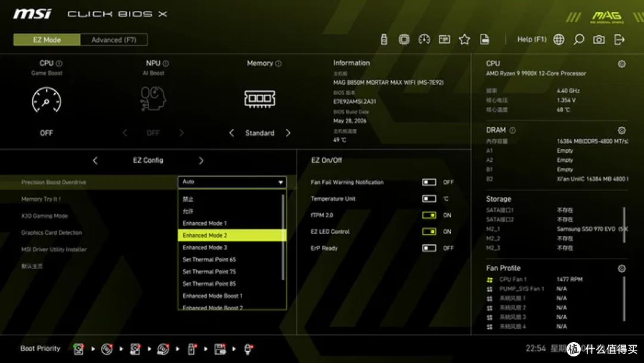
Task: Select MSI Driver Utility Installer setting
Action: click(x=54, y=250)
